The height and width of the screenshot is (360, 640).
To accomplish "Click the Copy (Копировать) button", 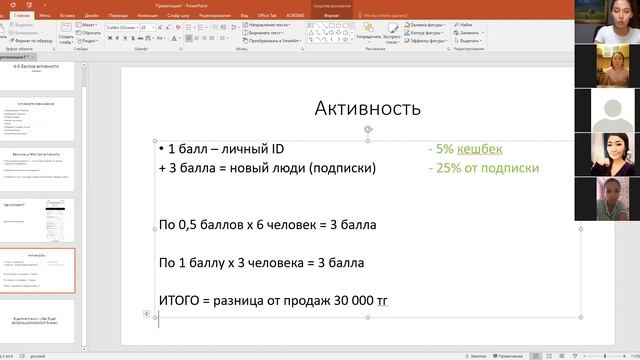I will [24, 33].
